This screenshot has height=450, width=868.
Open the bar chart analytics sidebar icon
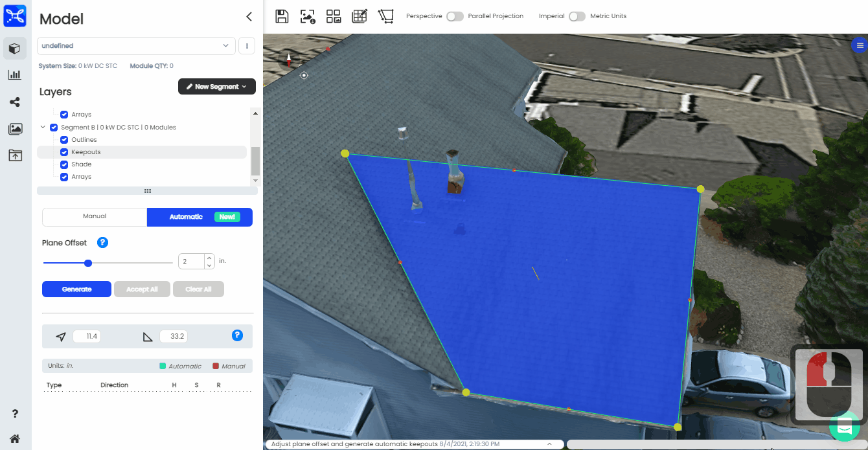15,75
